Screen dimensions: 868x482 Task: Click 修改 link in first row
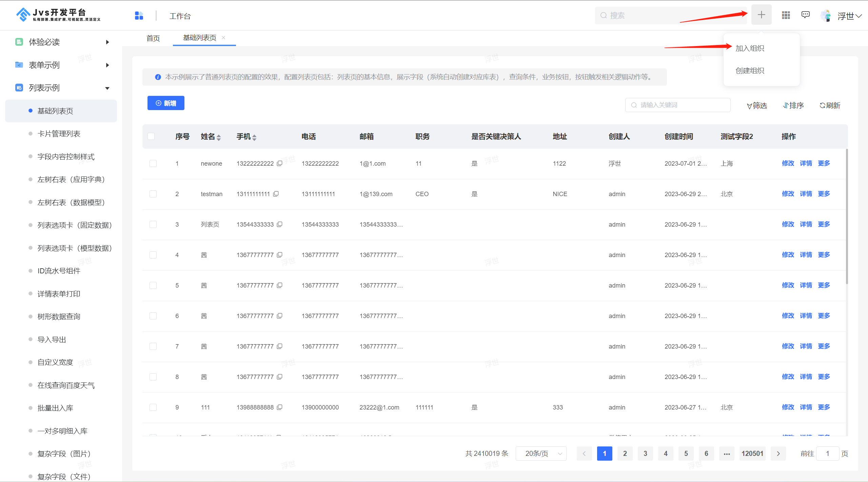click(788, 163)
